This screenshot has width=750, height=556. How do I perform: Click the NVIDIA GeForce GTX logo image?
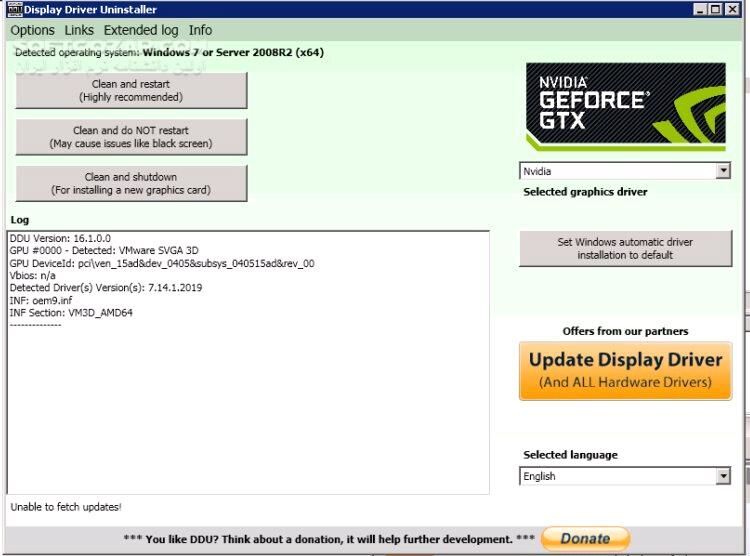click(x=626, y=107)
